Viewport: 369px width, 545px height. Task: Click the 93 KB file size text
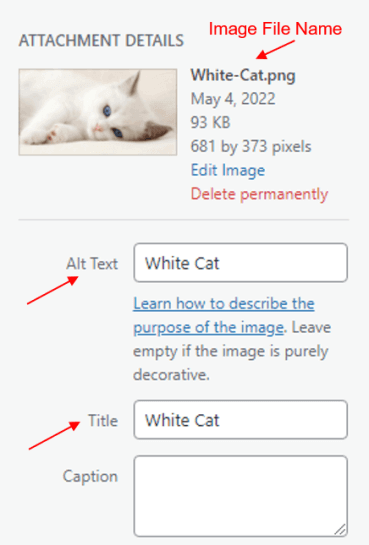pos(211,122)
